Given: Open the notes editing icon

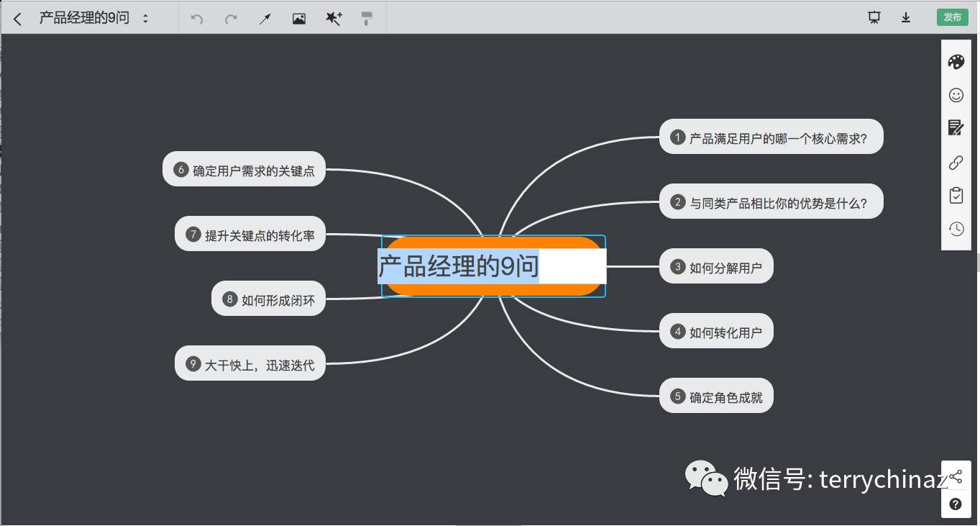Looking at the screenshot, I should tap(956, 128).
